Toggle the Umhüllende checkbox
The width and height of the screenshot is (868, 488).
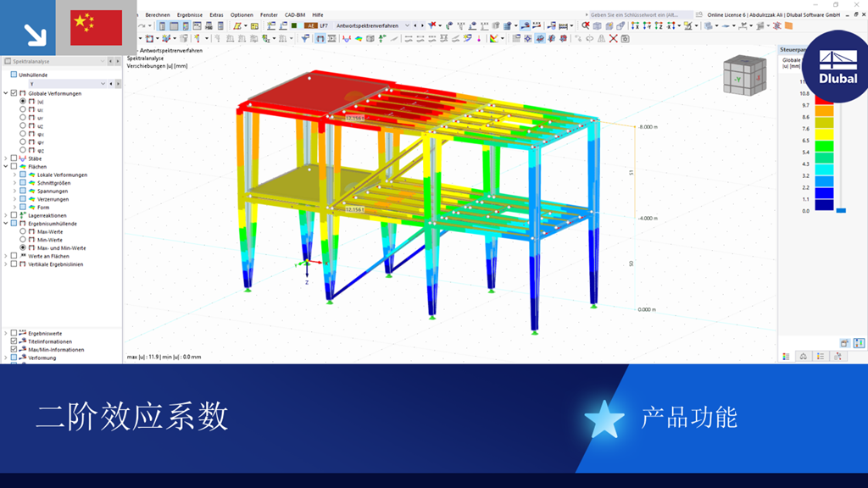(14, 75)
